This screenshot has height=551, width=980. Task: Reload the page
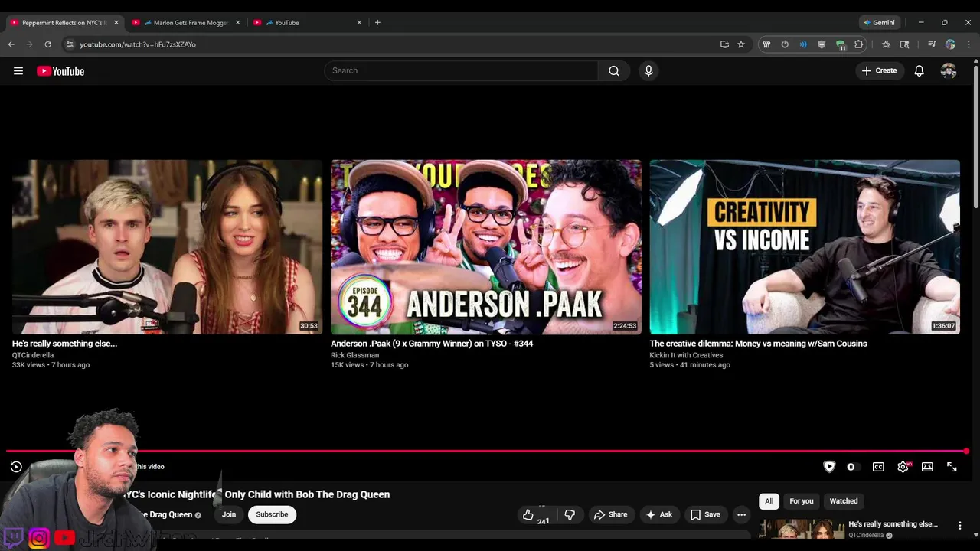[x=48, y=44]
